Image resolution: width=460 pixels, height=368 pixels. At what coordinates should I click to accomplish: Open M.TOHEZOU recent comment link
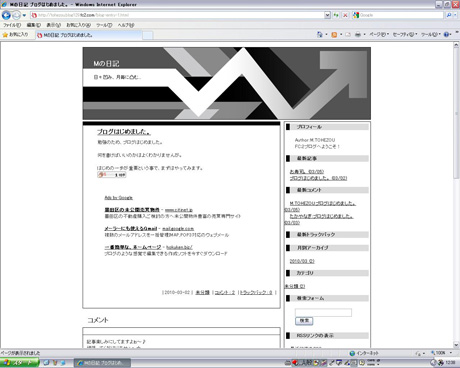(322, 203)
